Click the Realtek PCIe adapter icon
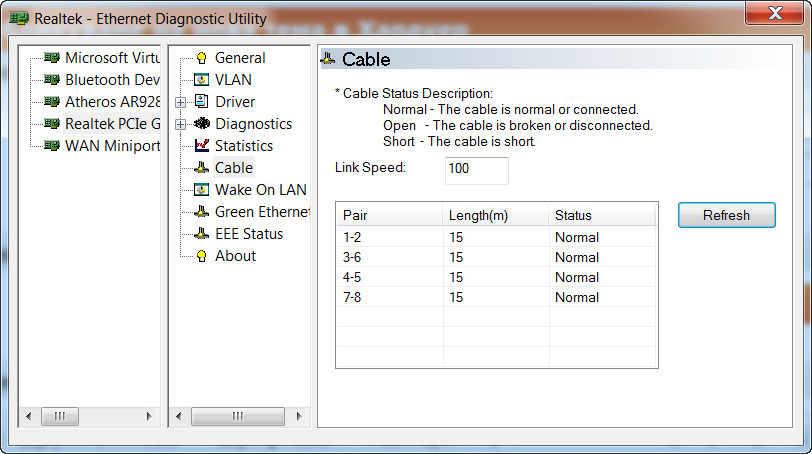Image resolution: width=812 pixels, height=454 pixels. click(52, 124)
